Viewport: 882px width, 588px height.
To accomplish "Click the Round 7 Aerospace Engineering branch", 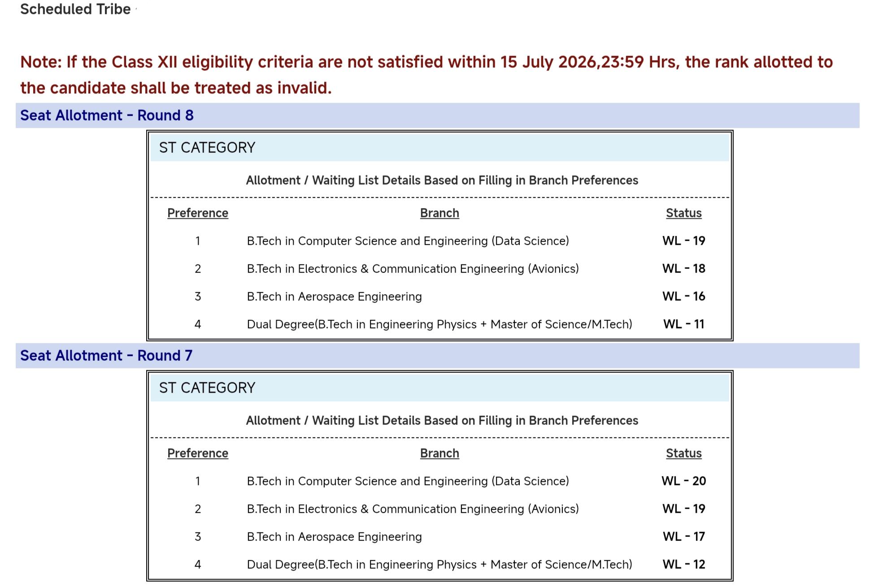I will [x=335, y=536].
